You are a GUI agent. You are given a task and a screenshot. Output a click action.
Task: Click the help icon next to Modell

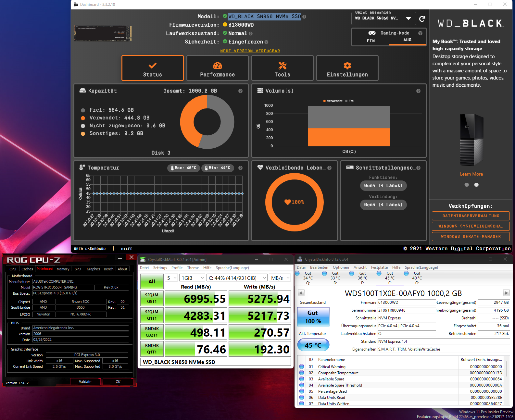click(304, 17)
